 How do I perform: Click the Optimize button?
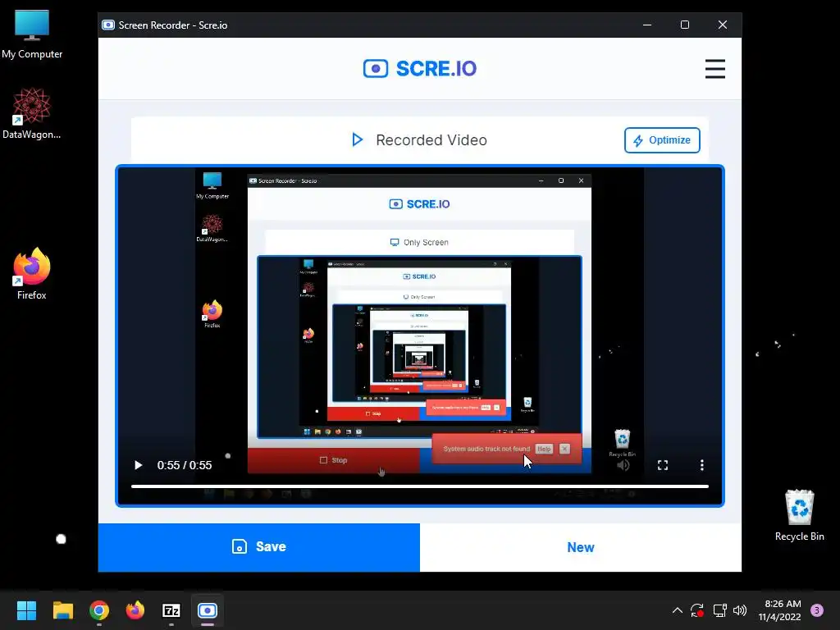click(662, 140)
